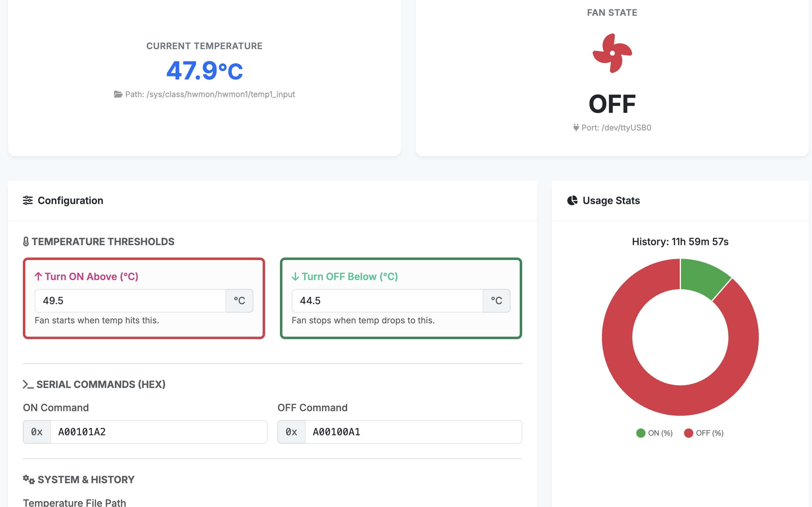Click the Configuration sliders icon
Screen dimensions: 812x507
(x=28, y=201)
